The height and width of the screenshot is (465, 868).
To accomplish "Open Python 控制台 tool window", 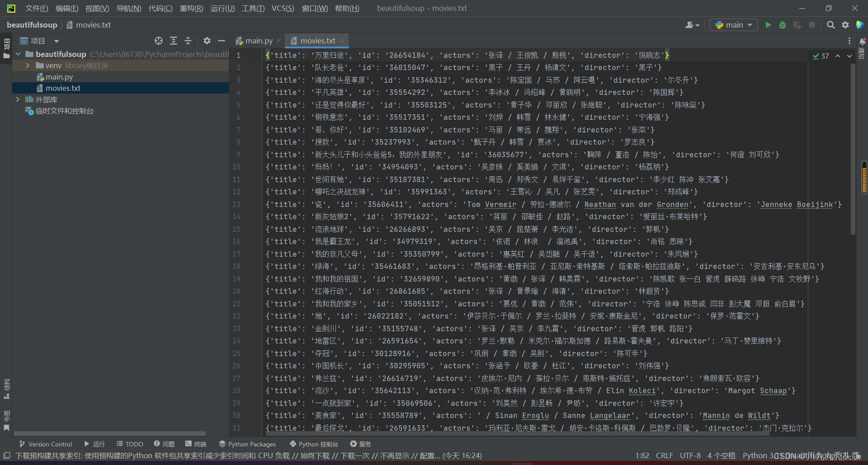I will tap(314, 444).
